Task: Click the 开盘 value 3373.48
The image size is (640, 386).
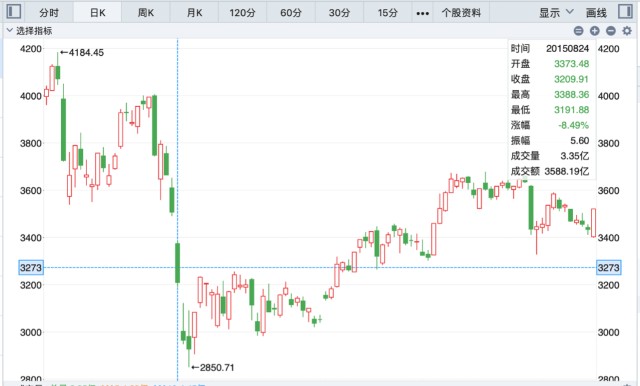Action: 571,64
